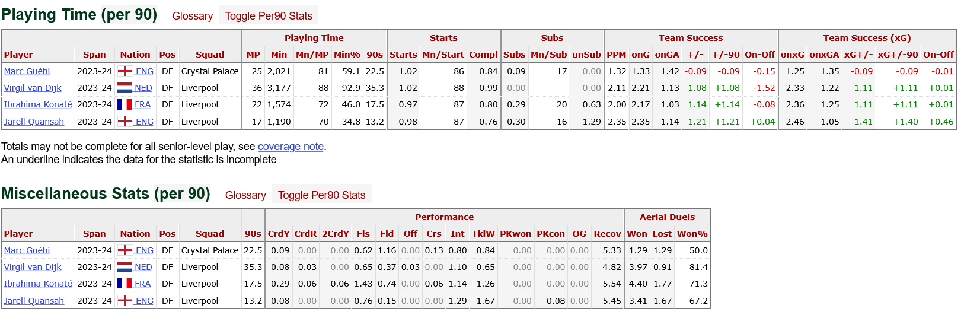Click England flag beside Marc Guéhi in Playing Time
This screenshot has height=315, width=980.
point(125,71)
